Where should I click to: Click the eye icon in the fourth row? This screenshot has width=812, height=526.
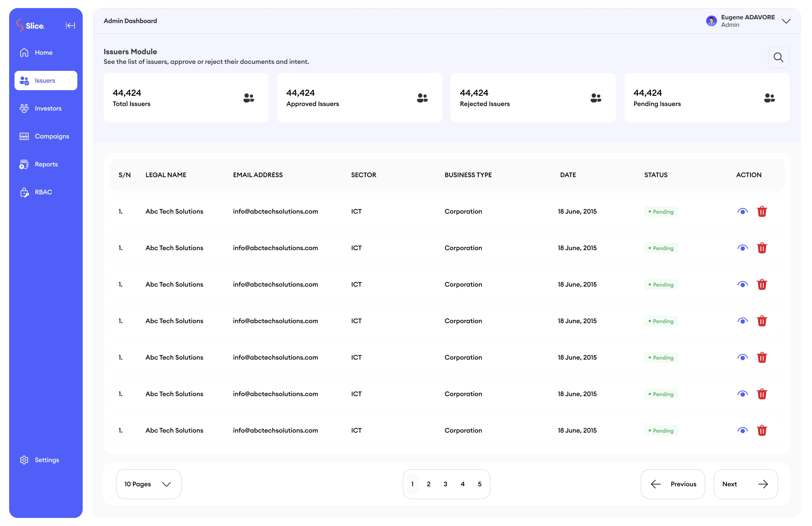(742, 321)
